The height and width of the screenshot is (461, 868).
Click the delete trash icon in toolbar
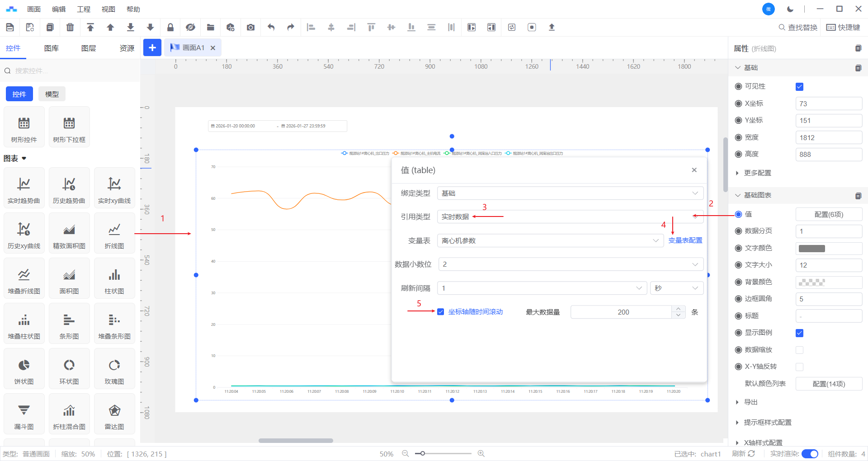coord(70,28)
